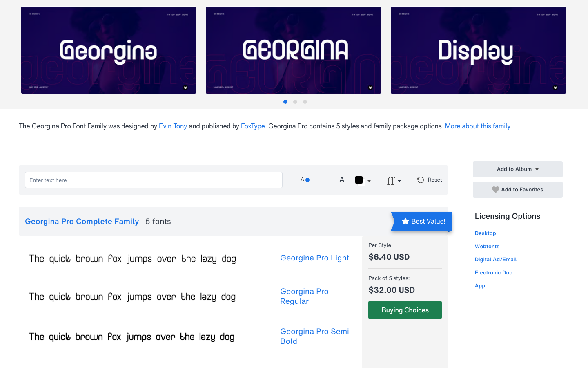Viewport: 588px width, 368px height.
Task: Click the Buying Choices button
Action: coord(405,310)
